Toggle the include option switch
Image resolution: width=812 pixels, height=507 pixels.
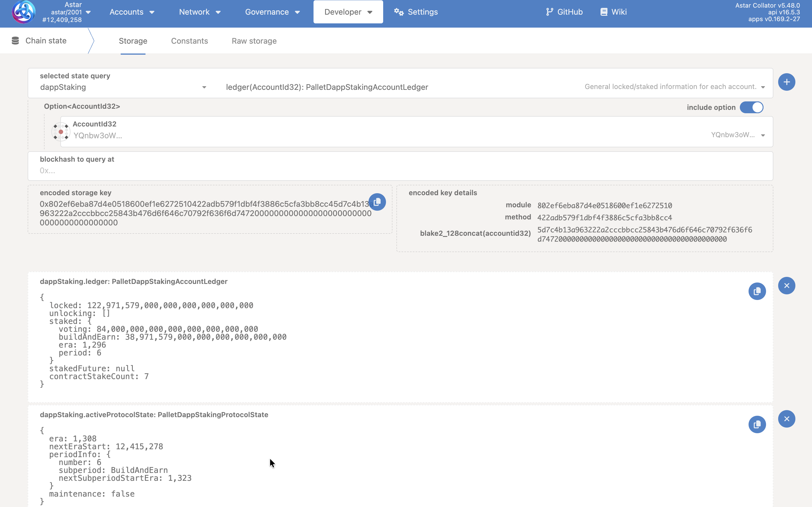coord(751,107)
